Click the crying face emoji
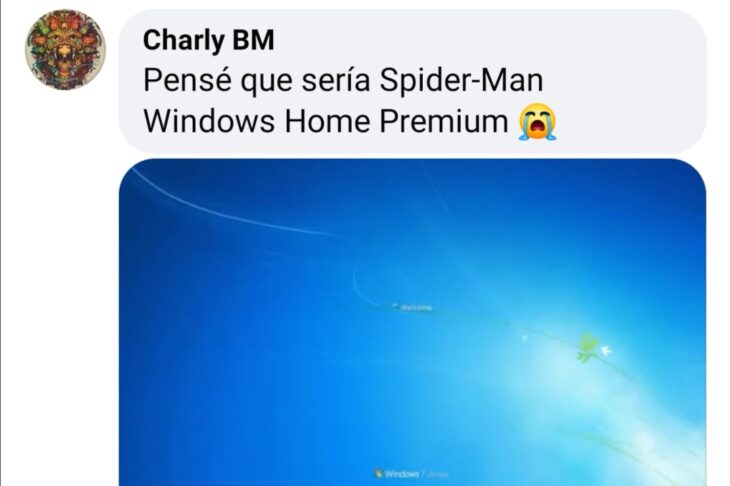This screenshot has width=730, height=486. click(537, 121)
